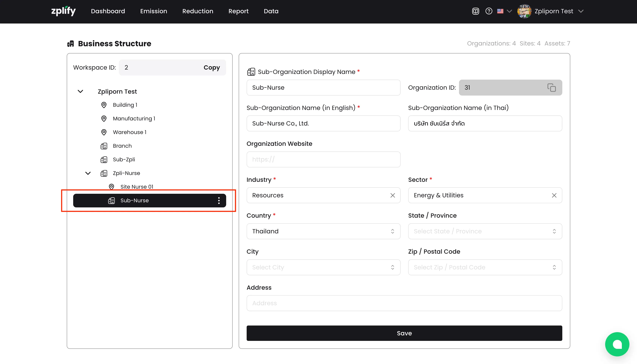Open the guide book icon in header

tap(475, 11)
